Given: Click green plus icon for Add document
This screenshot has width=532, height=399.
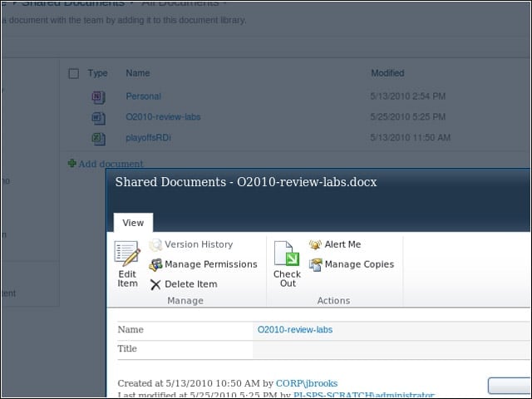Looking at the screenshot, I should [71, 163].
